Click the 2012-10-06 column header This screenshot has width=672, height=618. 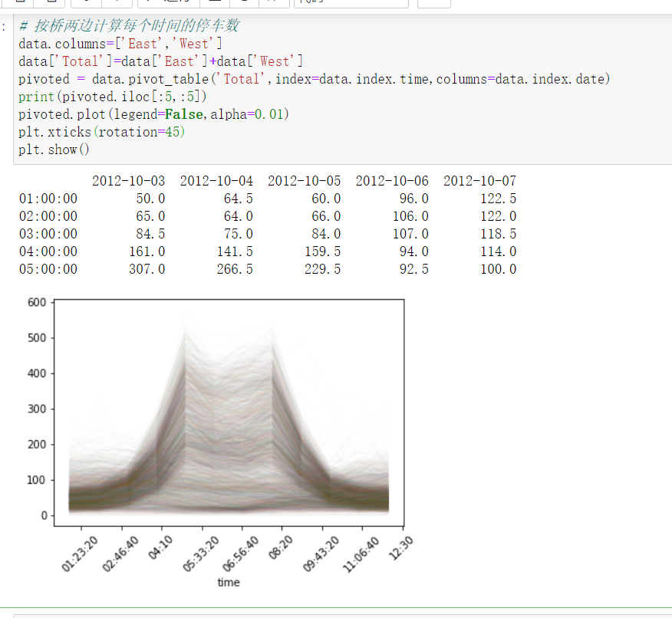[x=392, y=181]
